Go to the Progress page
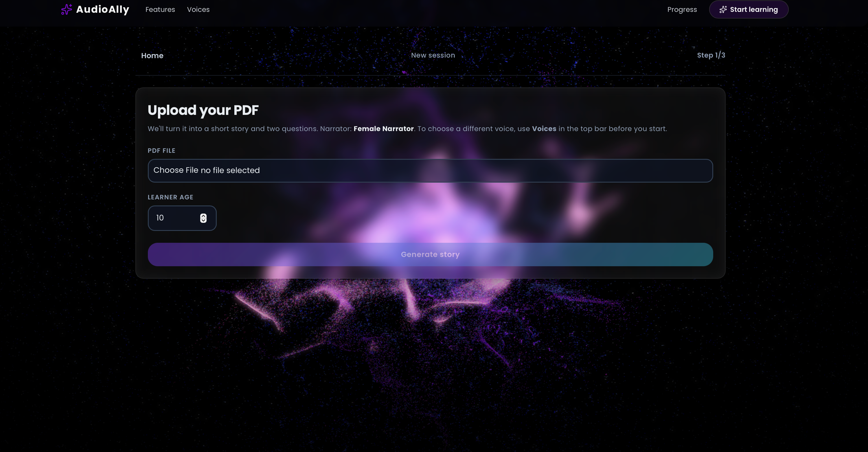 coord(682,10)
